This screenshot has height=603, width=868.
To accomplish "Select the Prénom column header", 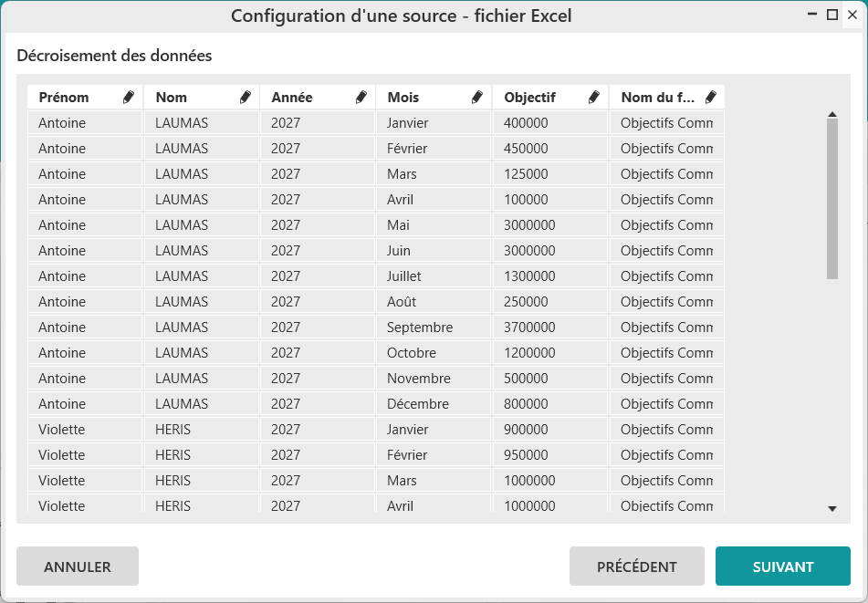I will coord(85,98).
